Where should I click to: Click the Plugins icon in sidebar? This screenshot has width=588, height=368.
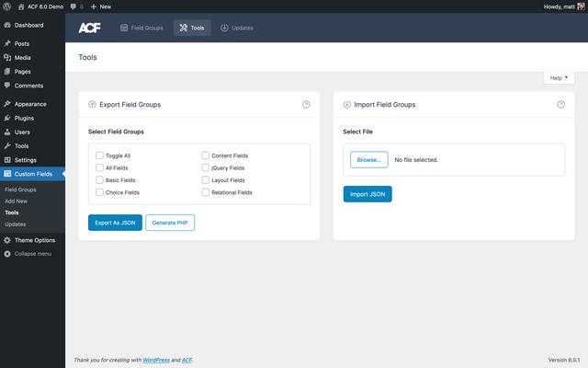pos(7,118)
